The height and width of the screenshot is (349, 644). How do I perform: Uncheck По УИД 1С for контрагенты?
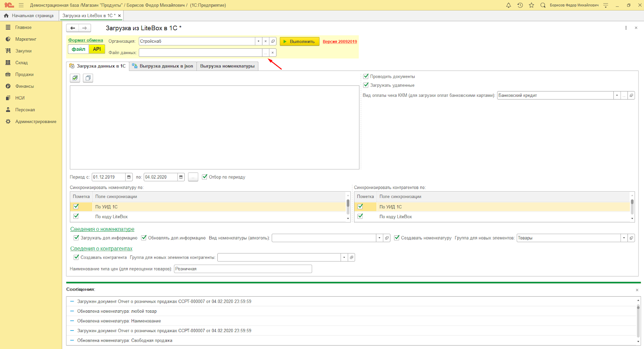pyautogui.click(x=360, y=206)
